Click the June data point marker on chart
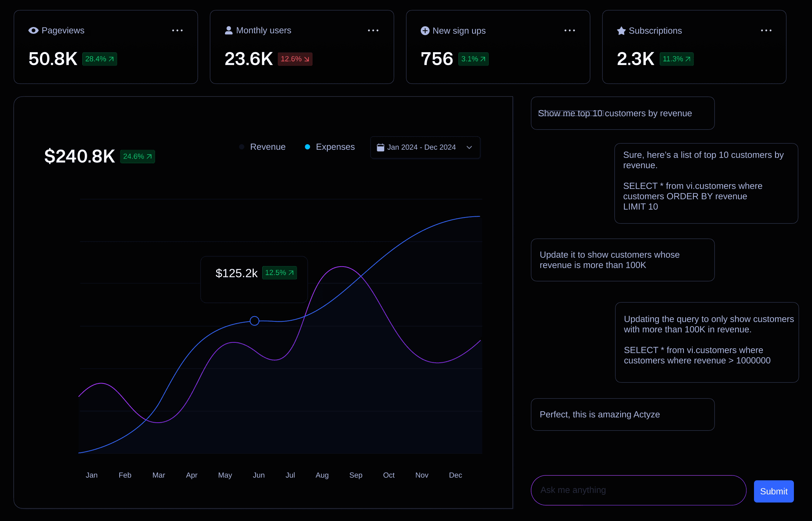The width and height of the screenshot is (812, 521). pos(255,321)
